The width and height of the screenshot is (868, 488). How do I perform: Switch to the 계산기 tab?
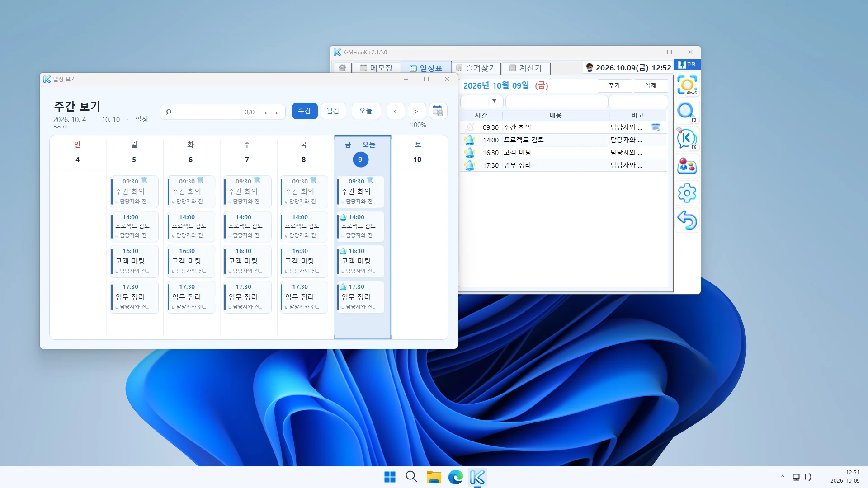pos(526,68)
